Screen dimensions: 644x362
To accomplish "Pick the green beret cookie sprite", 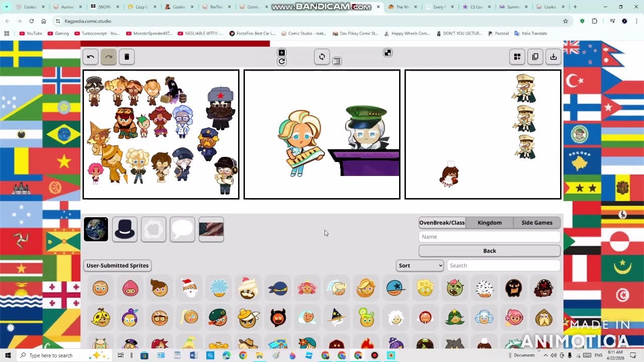I will [218, 318].
